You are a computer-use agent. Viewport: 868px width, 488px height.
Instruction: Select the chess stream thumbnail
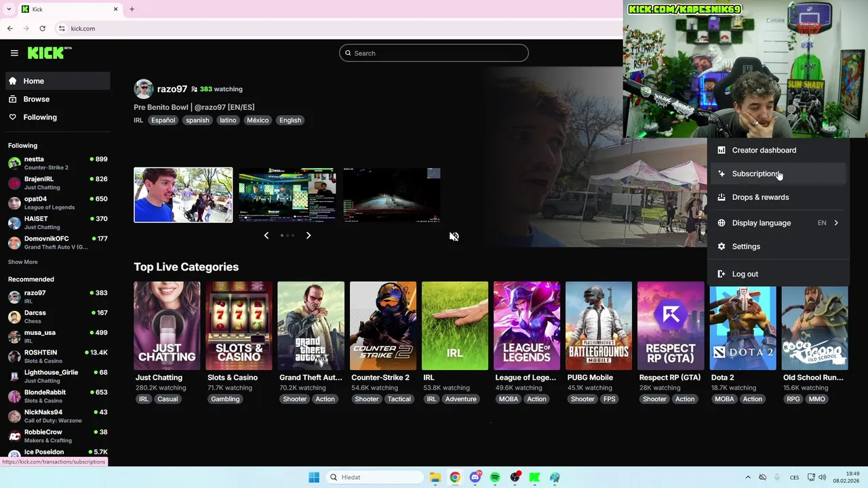click(x=288, y=195)
